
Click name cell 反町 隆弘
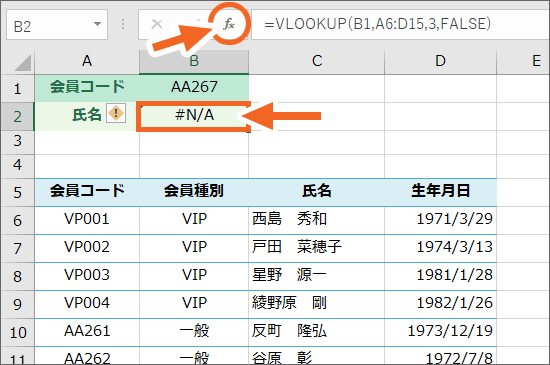pyautogui.click(x=317, y=332)
